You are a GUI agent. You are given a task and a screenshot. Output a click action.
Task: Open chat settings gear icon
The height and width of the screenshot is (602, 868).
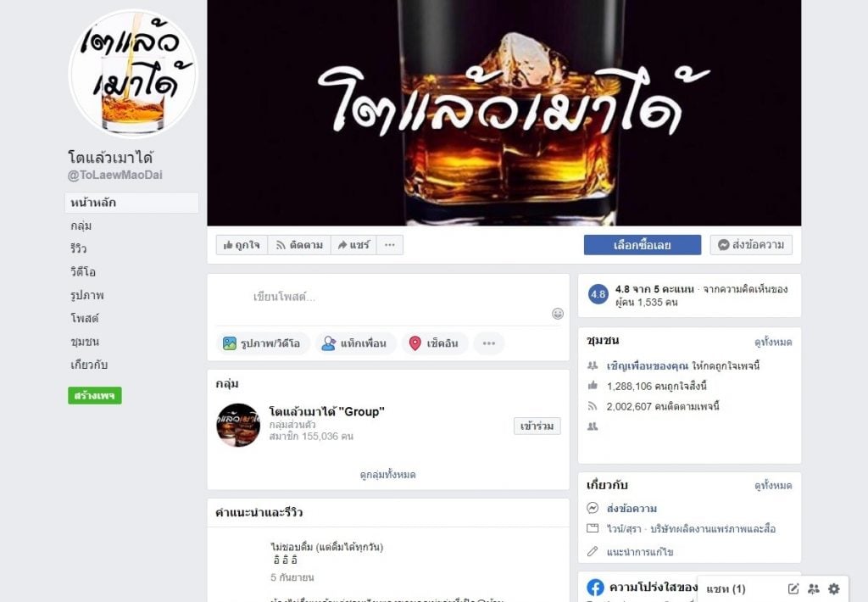point(834,588)
